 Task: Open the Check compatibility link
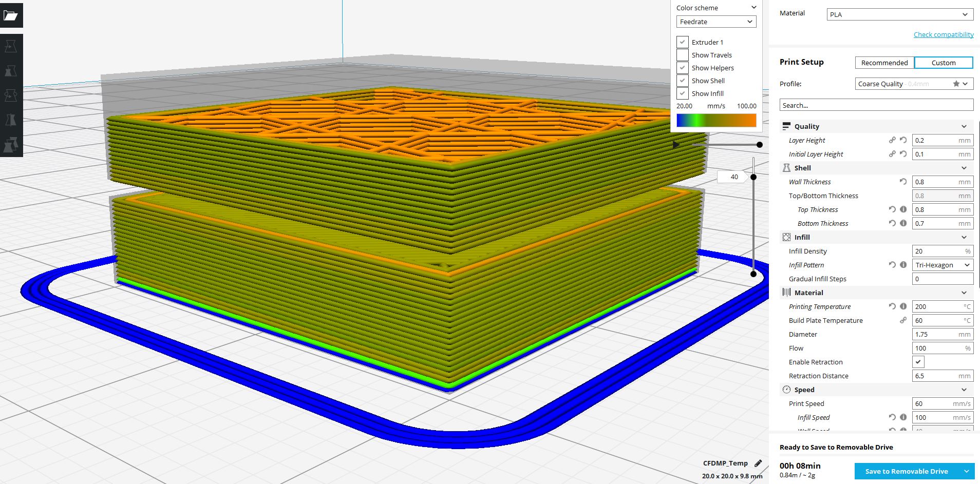coord(944,34)
